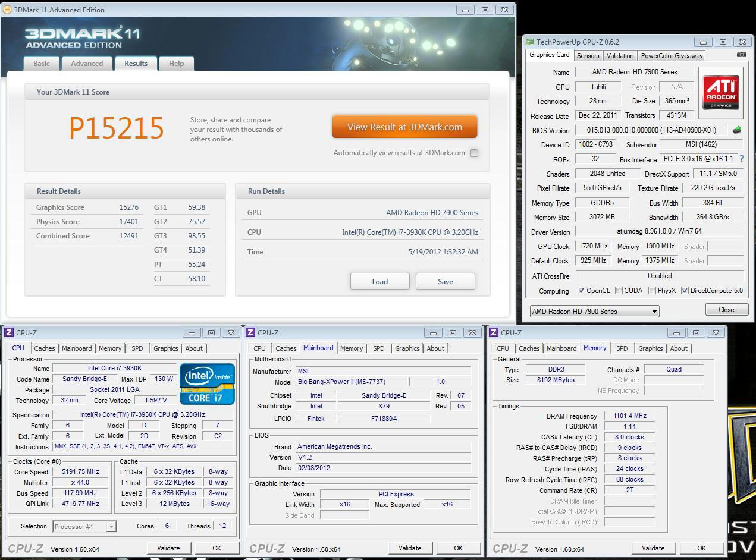Click the BIOS Version field in GPU-Z
The image size is (756, 560).
click(x=651, y=130)
